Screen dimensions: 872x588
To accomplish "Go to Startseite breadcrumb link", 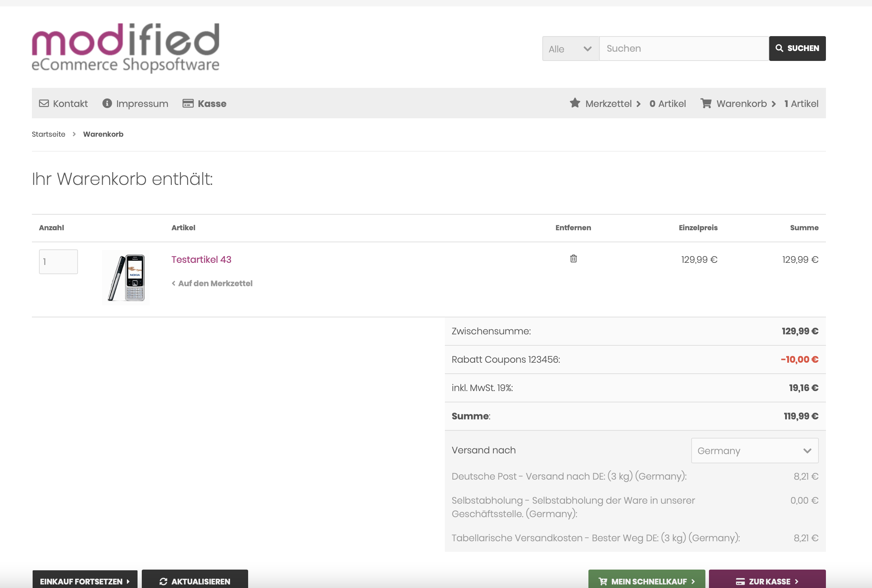I will [49, 134].
